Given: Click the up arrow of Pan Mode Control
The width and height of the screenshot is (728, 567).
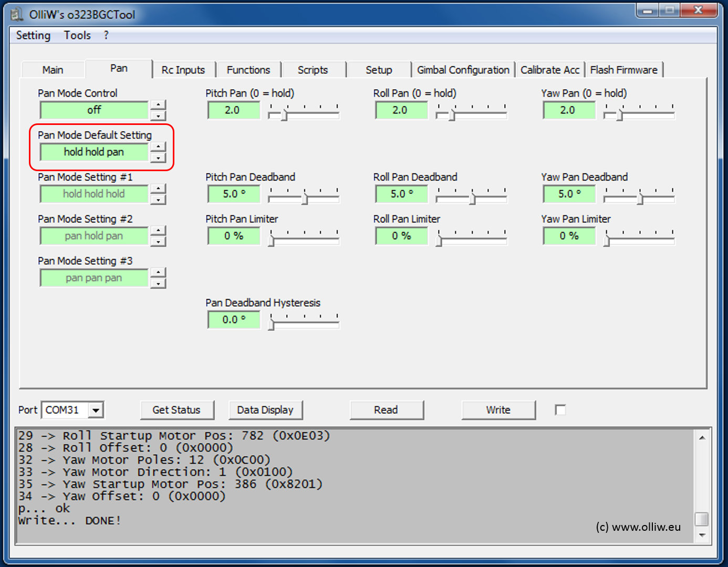Looking at the screenshot, I should pos(158,104).
